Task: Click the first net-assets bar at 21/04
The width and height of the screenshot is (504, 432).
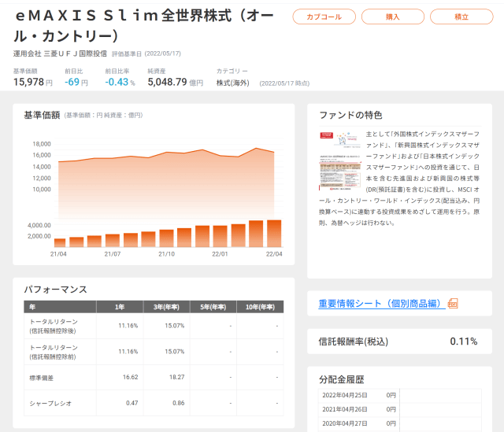Action: click(x=60, y=243)
